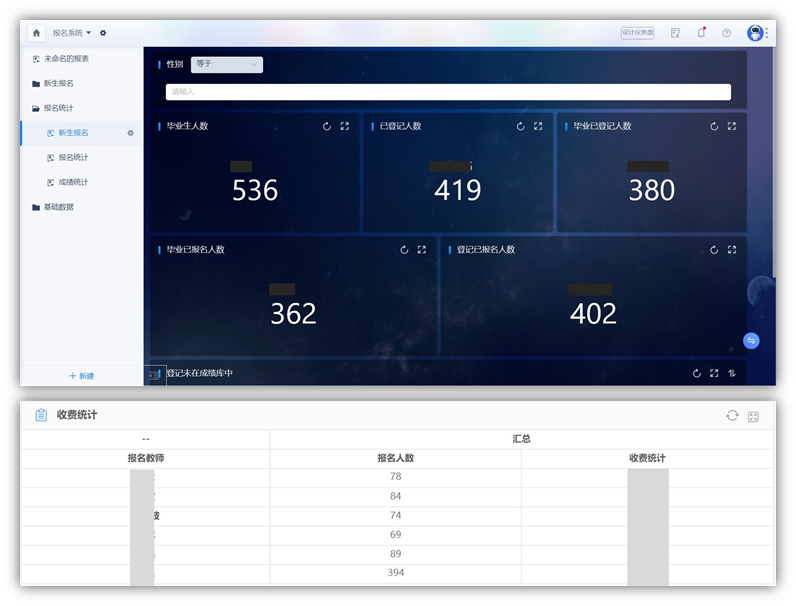Open the three-dot menu beside avatar

coord(767,33)
